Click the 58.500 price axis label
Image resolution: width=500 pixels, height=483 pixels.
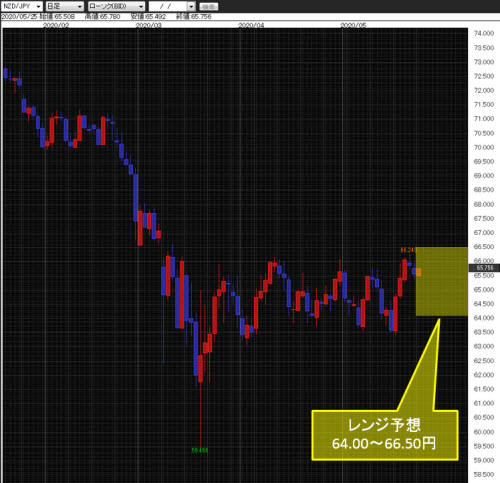pos(484,474)
